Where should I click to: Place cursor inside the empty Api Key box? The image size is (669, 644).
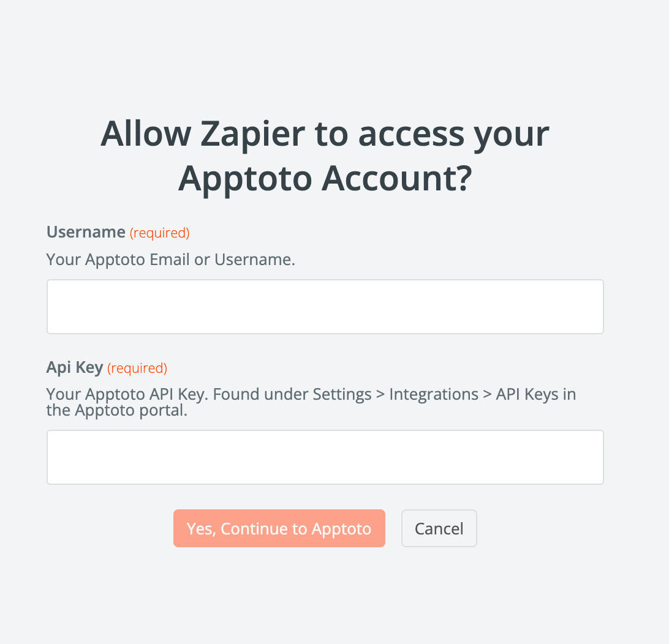(x=325, y=457)
